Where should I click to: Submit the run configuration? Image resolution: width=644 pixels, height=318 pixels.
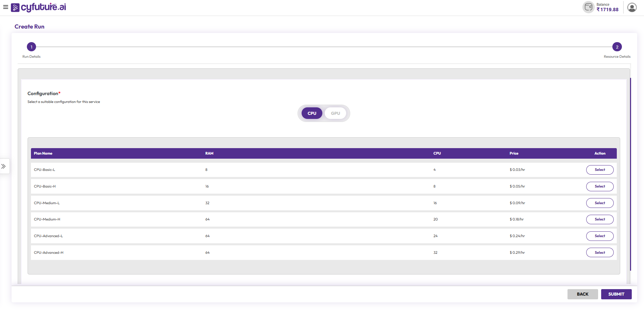click(x=616, y=294)
